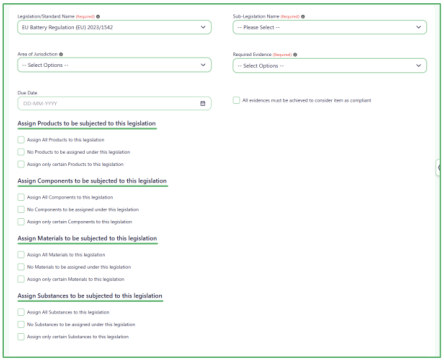Check 'Assign only certain Materials' option
The height and width of the screenshot is (361, 444).
[x=21, y=279]
